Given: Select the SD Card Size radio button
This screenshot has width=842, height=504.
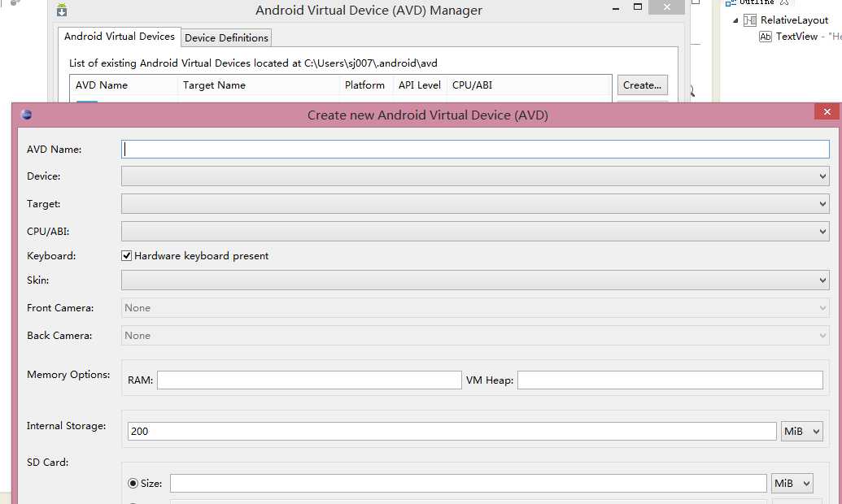Looking at the screenshot, I should point(133,483).
